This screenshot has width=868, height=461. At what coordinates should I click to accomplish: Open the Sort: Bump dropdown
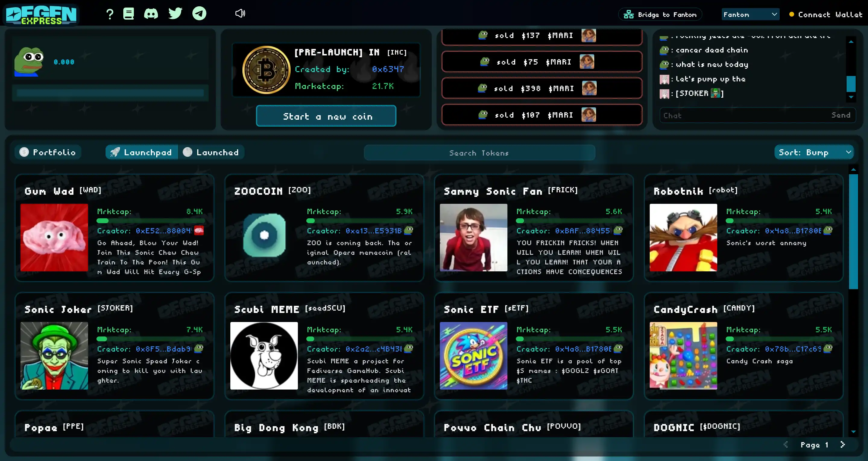point(813,152)
